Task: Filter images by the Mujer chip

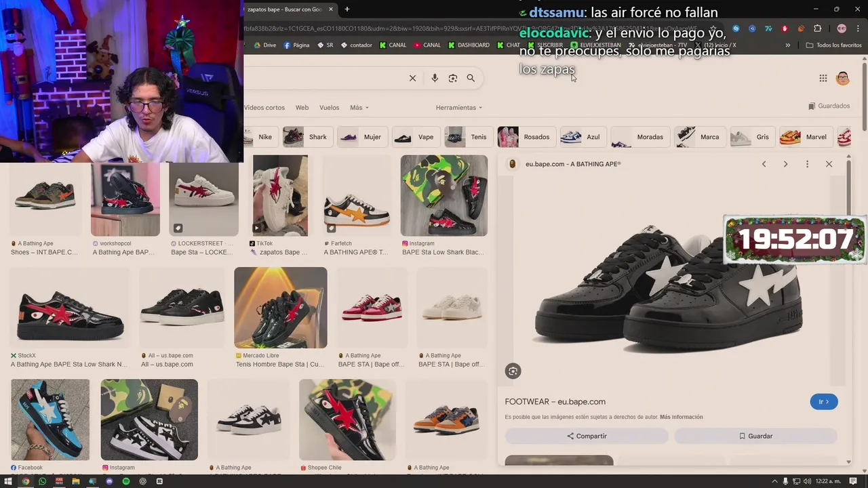Action: 361,137
